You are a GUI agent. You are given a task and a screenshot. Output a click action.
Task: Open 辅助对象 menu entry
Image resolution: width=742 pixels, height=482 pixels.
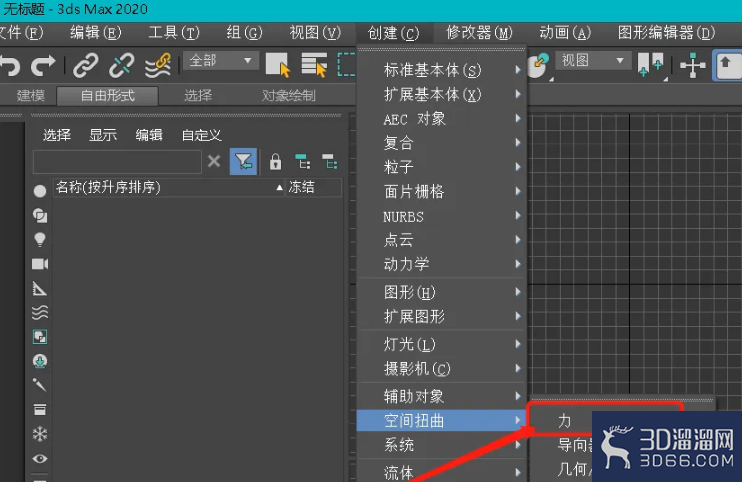click(x=442, y=396)
